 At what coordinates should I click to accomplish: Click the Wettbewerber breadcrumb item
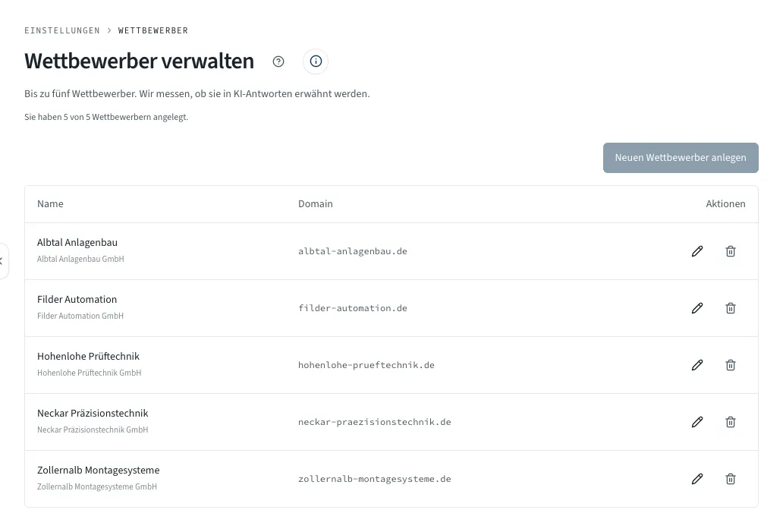click(153, 30)
